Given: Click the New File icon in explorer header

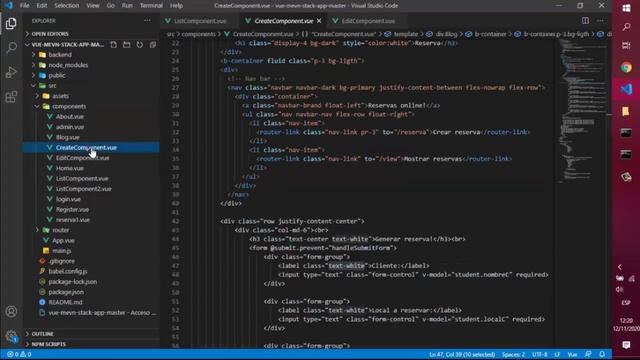Looking at the screenshot, I should (x=113, y=44).
